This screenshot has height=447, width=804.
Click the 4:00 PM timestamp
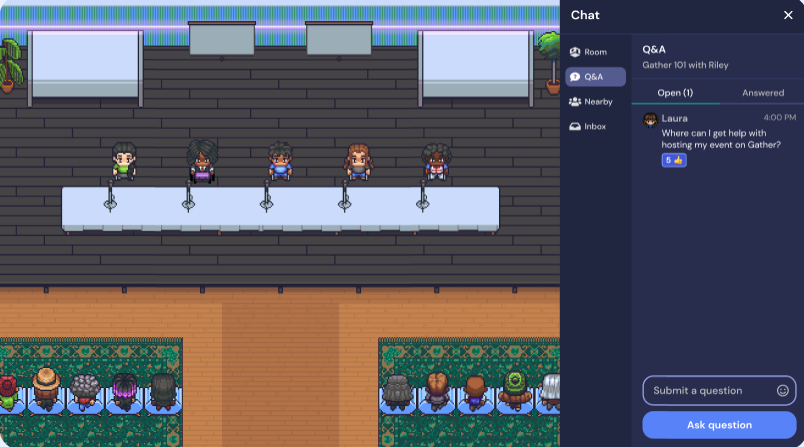(x=779, y=117)
